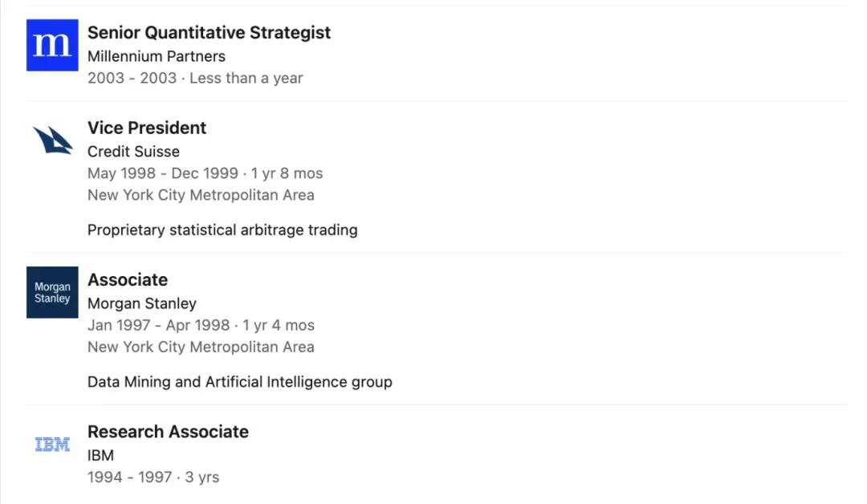This screenshot has width=867, height=504.
Task: Open the Morgan Stanley logo
Action: pyautogui.click(x=52, y=292)
